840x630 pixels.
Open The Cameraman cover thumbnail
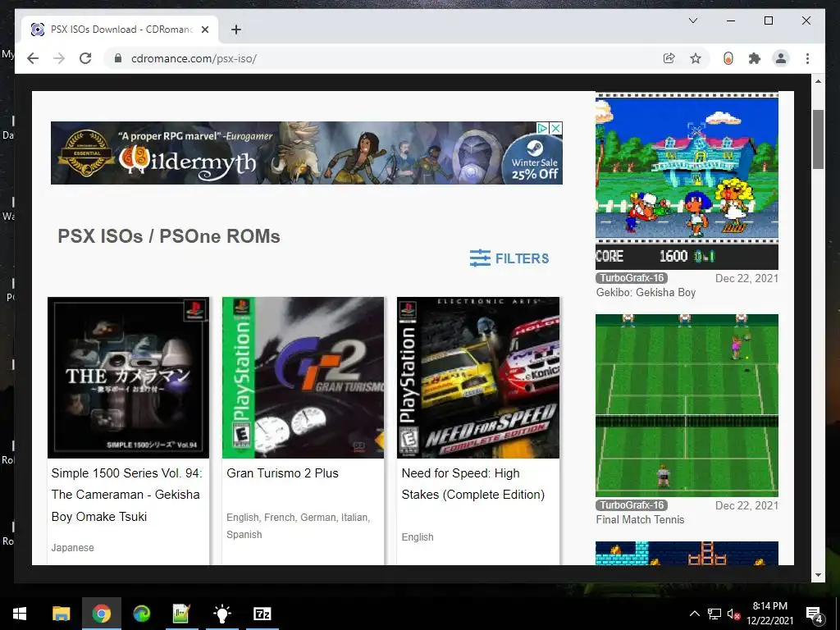128,377
